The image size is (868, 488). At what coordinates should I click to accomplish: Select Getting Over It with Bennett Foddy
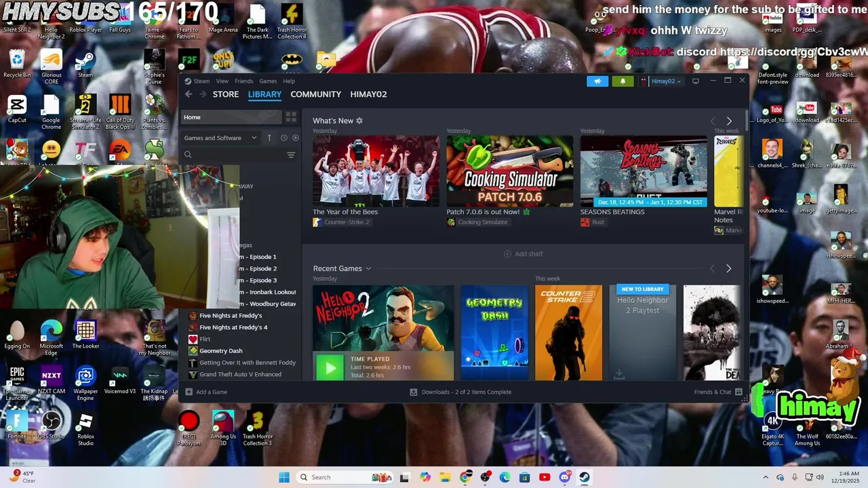click(248, 363)
